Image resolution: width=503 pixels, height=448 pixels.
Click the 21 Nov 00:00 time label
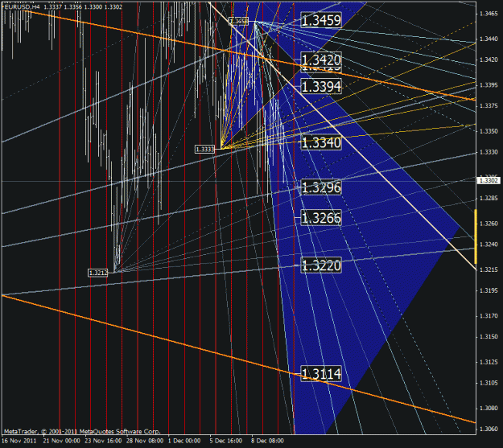[x=61, y=441]
